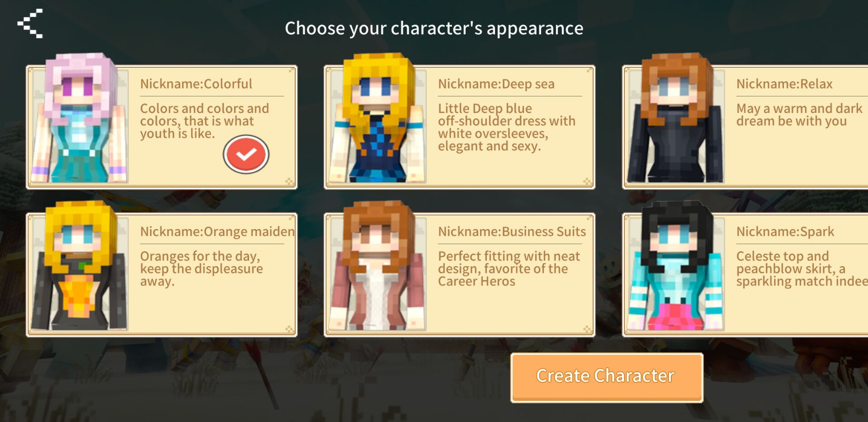Screen dimensions: 868x422
Task: Select the Nickname:Deep sea card title
Action: tap(496, 84)
